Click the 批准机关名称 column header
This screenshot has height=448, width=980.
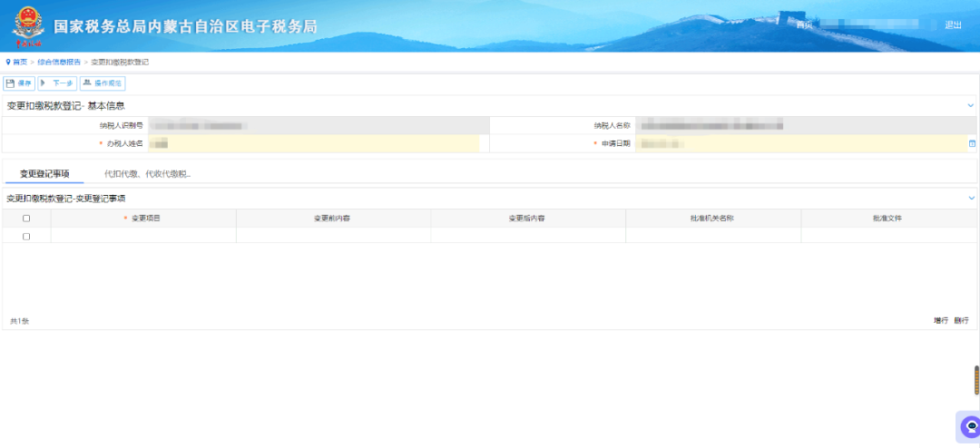click(x=713, y=218)
